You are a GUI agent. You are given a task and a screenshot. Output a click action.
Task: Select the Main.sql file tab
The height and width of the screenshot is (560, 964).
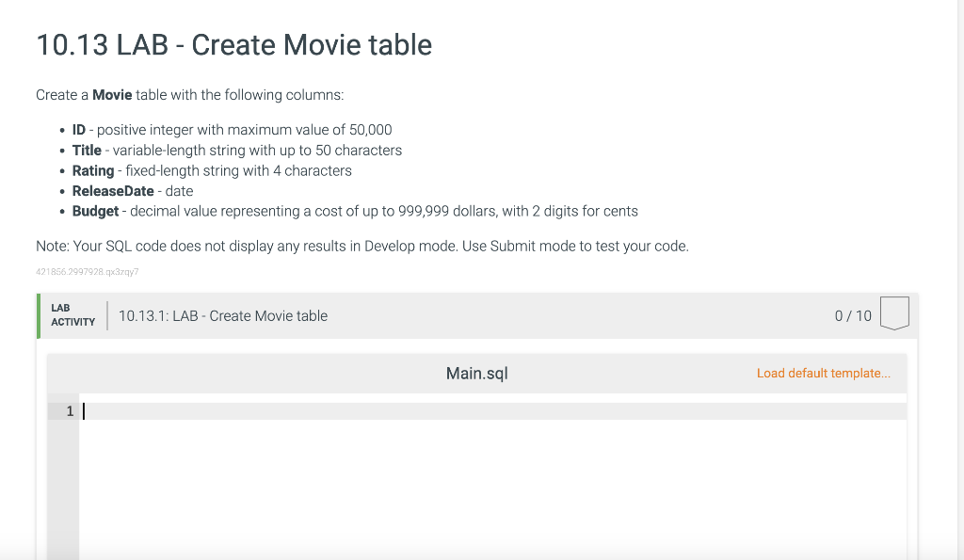coord(477,373)
